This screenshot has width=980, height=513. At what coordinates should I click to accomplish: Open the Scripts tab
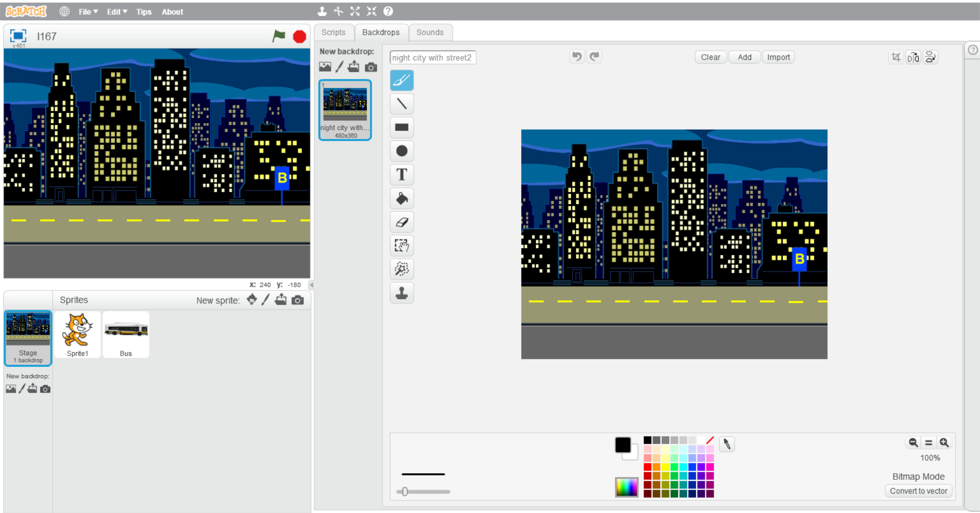334,32
